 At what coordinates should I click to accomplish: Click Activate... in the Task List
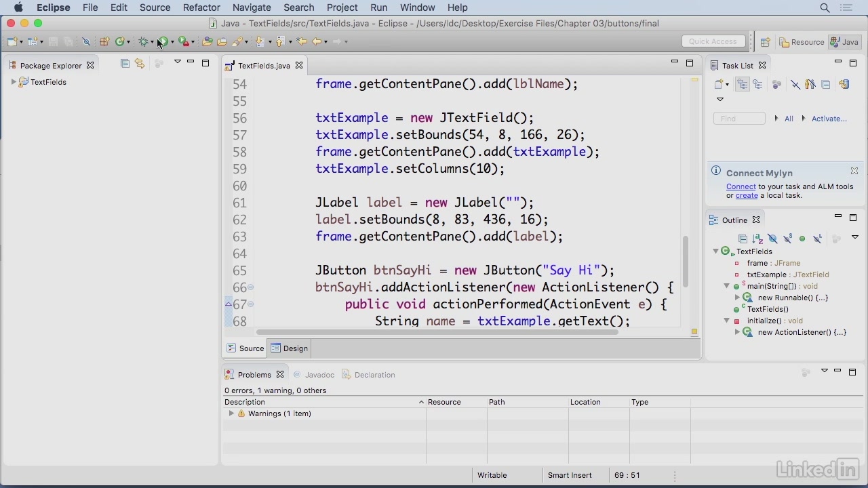pyautogui.click(x=829, y=119)
